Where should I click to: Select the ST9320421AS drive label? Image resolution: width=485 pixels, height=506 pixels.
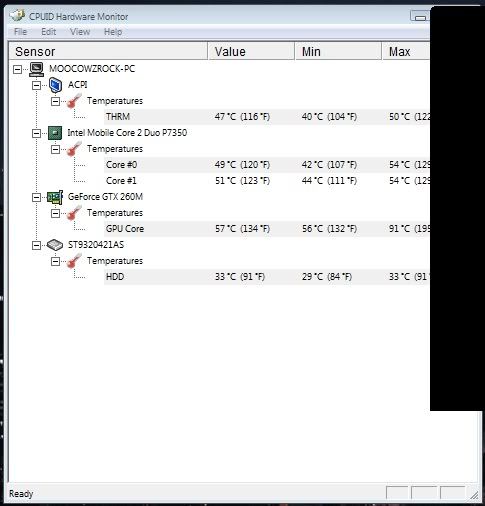pyautogui.click(x=96, y=245)
